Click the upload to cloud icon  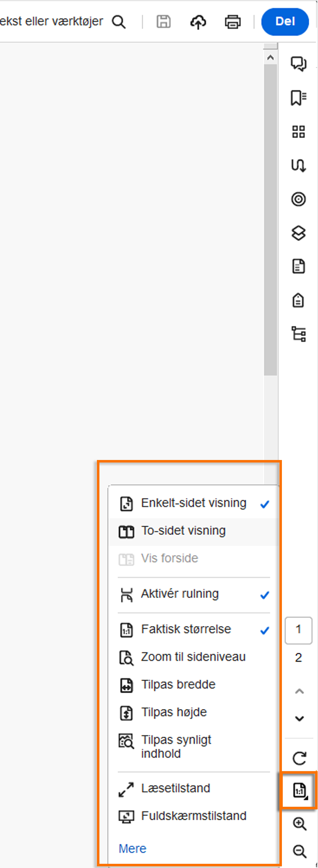198,21
